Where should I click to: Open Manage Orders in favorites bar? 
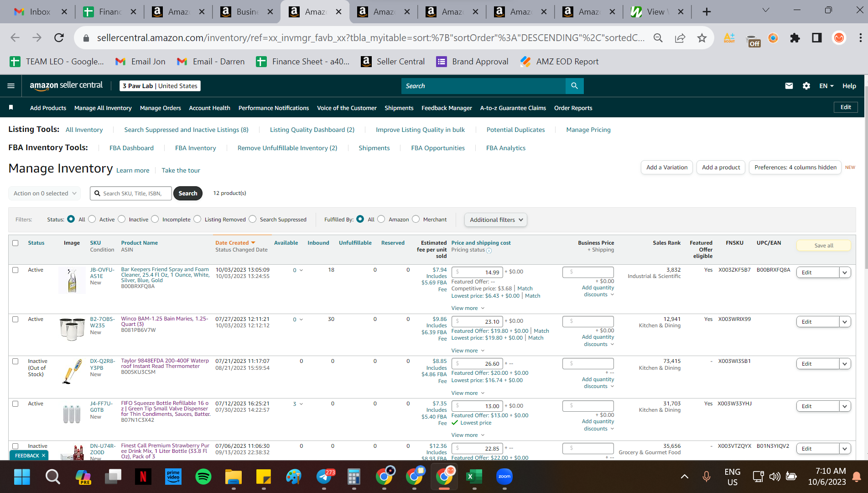click(x=161, y=108)
